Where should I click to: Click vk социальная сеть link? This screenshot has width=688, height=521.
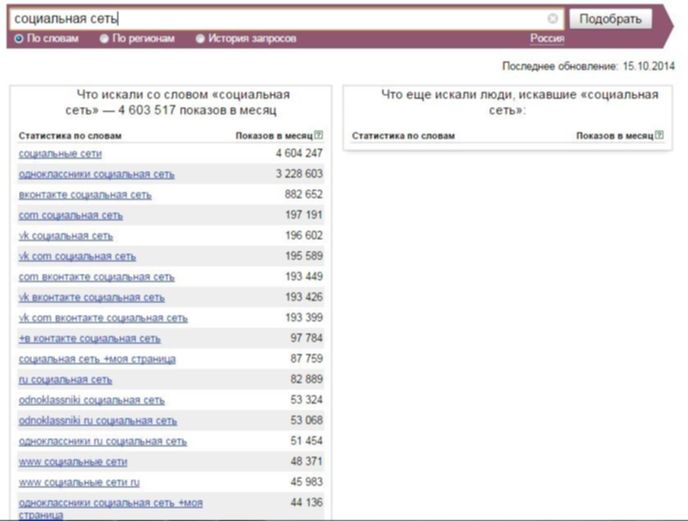click(x=66, y=236)
